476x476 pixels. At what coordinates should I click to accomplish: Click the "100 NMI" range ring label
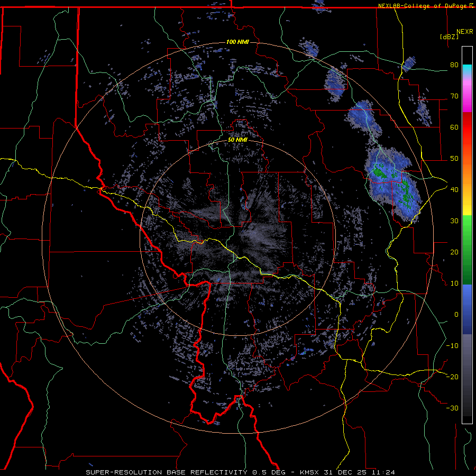(237, 42)
